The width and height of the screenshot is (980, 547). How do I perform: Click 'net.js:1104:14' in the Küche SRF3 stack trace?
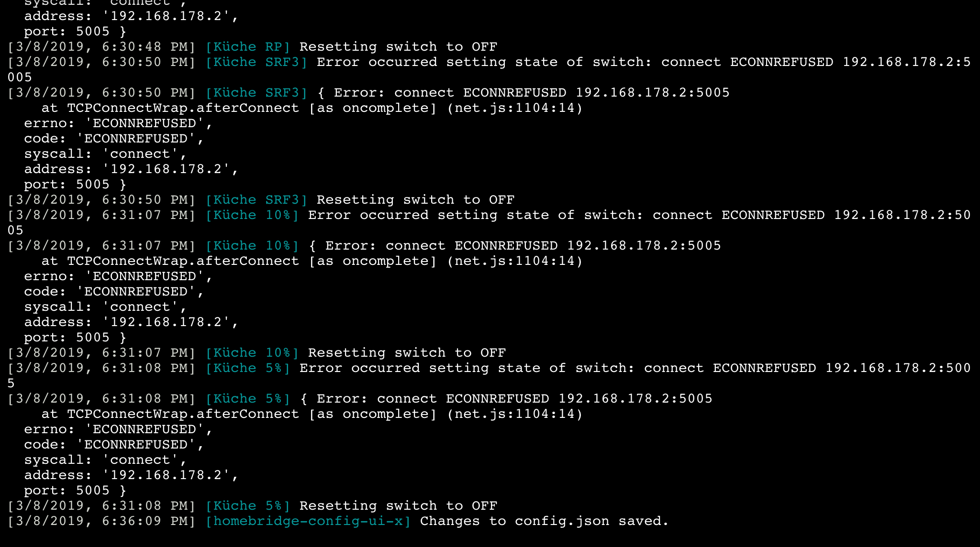[514, 108]
